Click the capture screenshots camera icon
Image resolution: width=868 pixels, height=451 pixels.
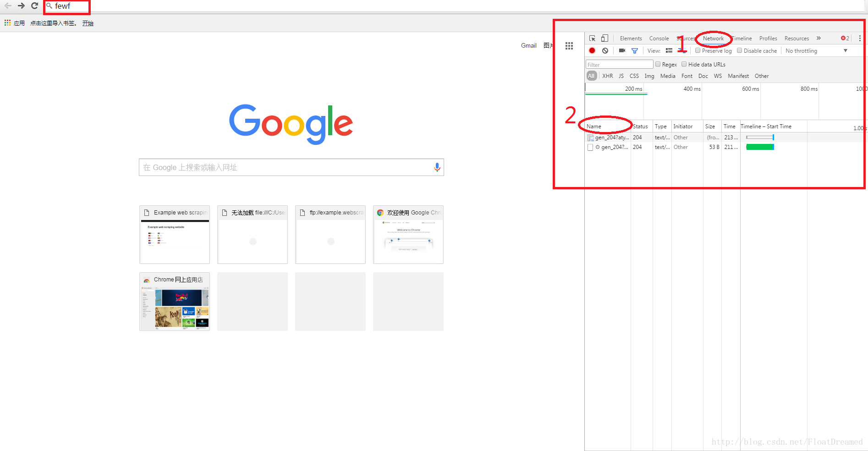click(x=622, y=51)
